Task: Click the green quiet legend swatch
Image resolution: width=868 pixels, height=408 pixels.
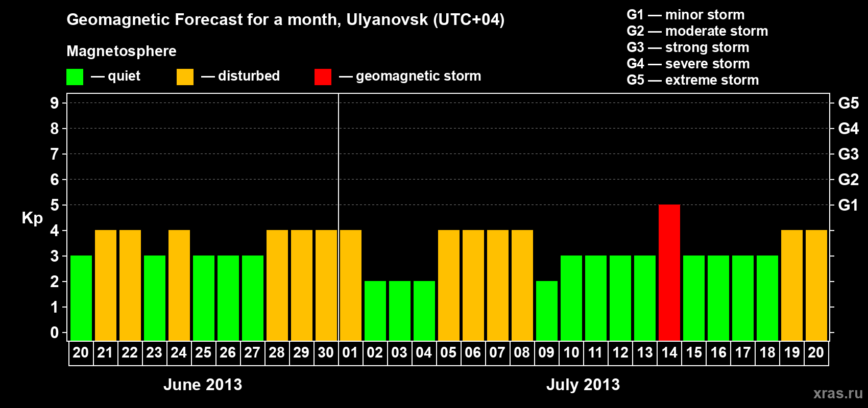Action: [75, 77]
